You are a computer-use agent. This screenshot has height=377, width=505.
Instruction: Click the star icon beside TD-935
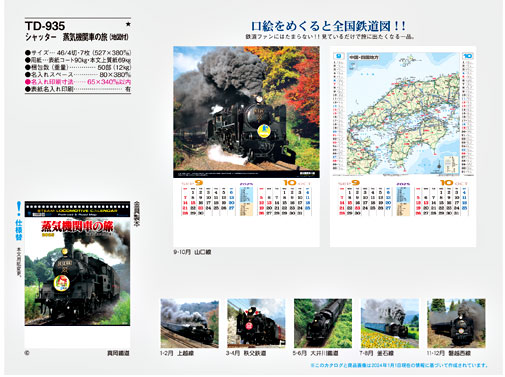click(x=128, y=24)
